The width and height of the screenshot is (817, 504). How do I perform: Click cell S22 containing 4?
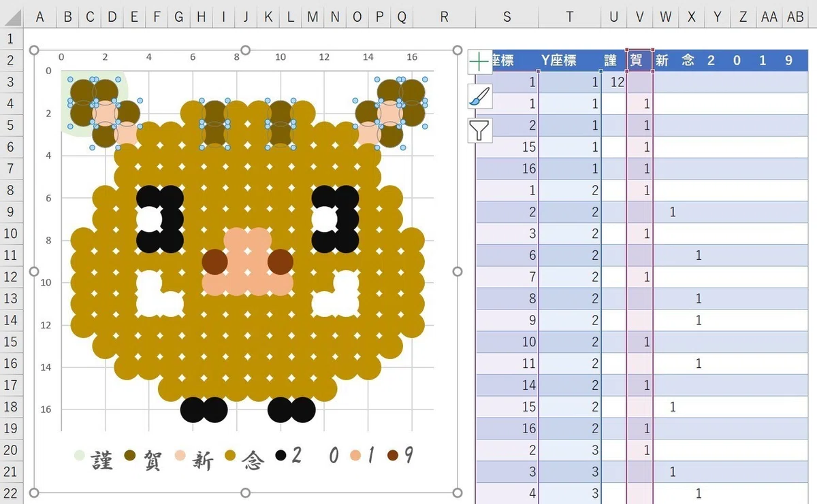click(x=507, y=494)
